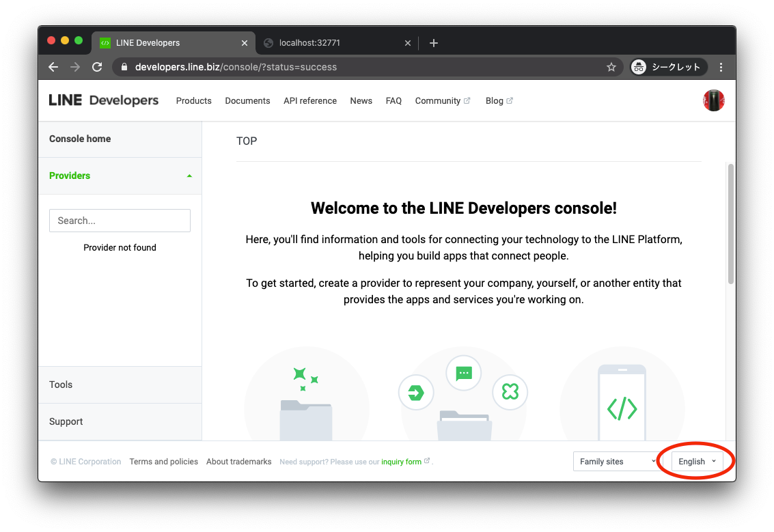
Task: Select Console home in the sidebar
Action: click(120, 139)
